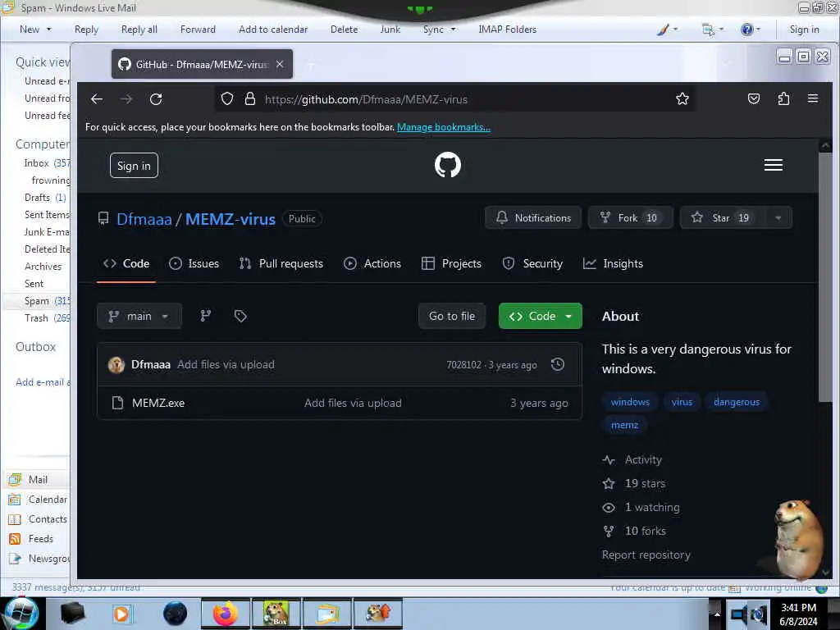Click the memz topic tag

coord(624,425)
